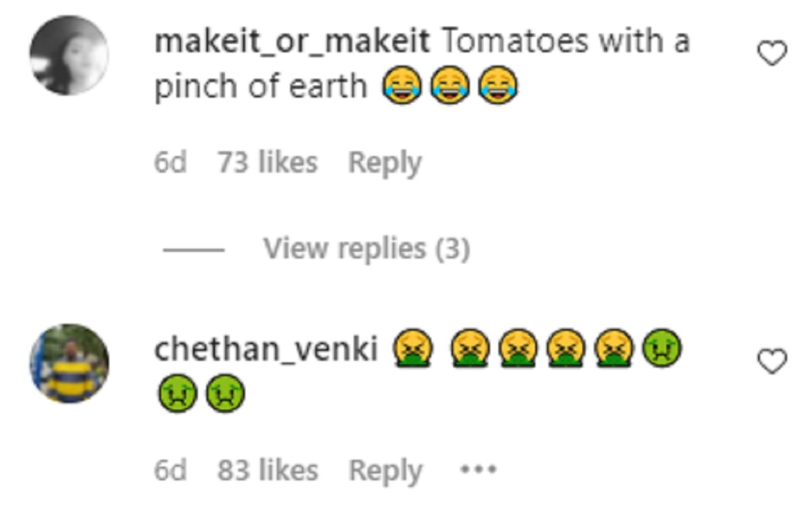Viewport: 812px width, 512px height.
Task: Expand View replies (3)
Action: pyautogui.click(x=366, y=249)
